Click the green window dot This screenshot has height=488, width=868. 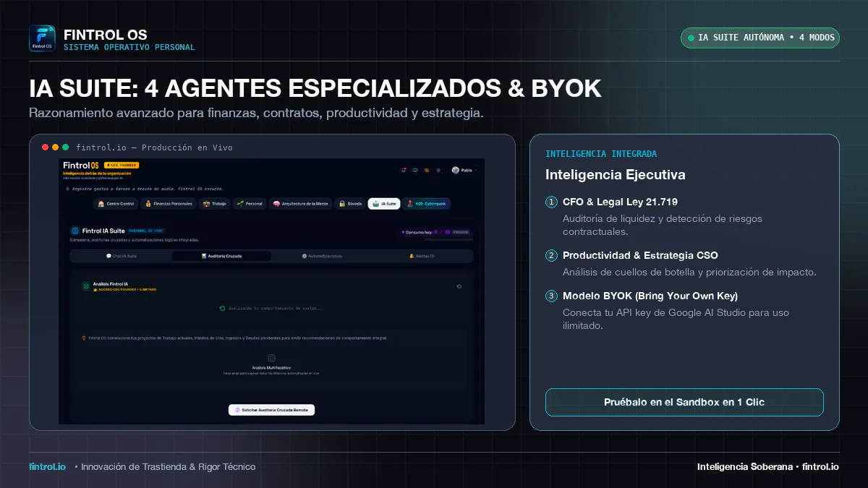click(x=66, y=147)
